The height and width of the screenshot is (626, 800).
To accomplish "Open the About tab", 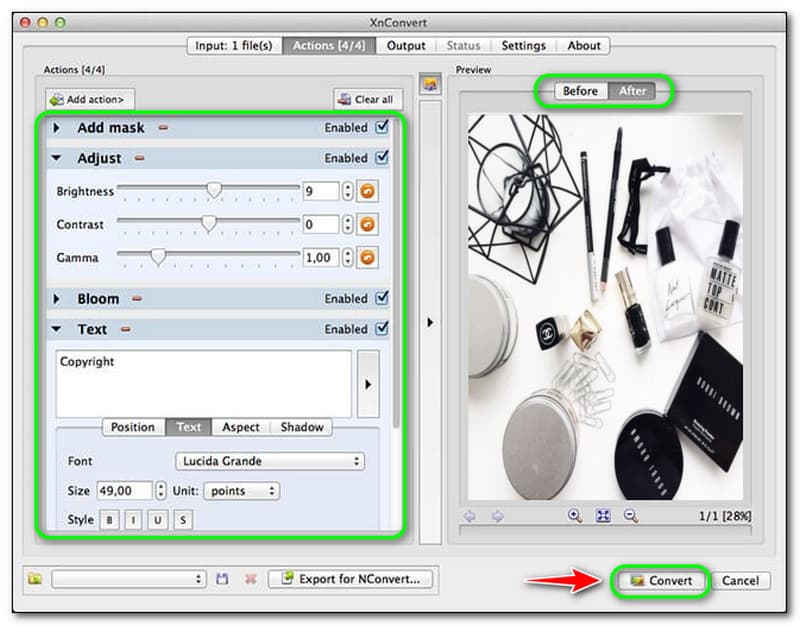I will click(584, 45).
